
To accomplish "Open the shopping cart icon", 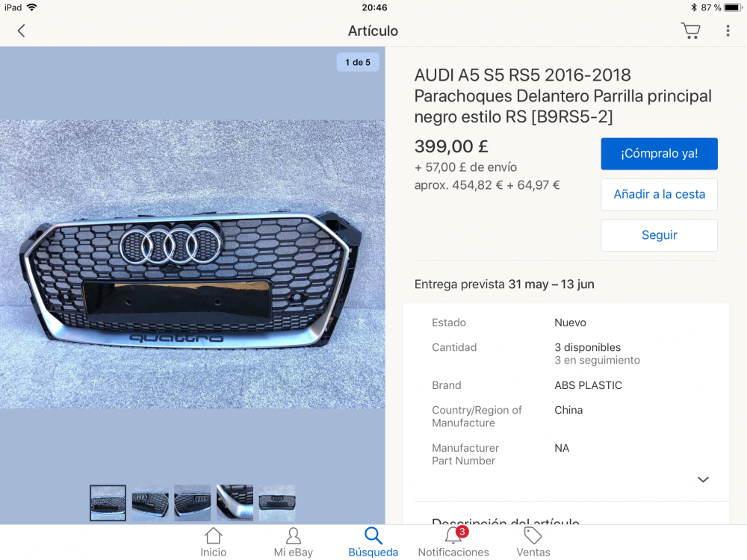I will pyautogui.click(x=690, y=31).
